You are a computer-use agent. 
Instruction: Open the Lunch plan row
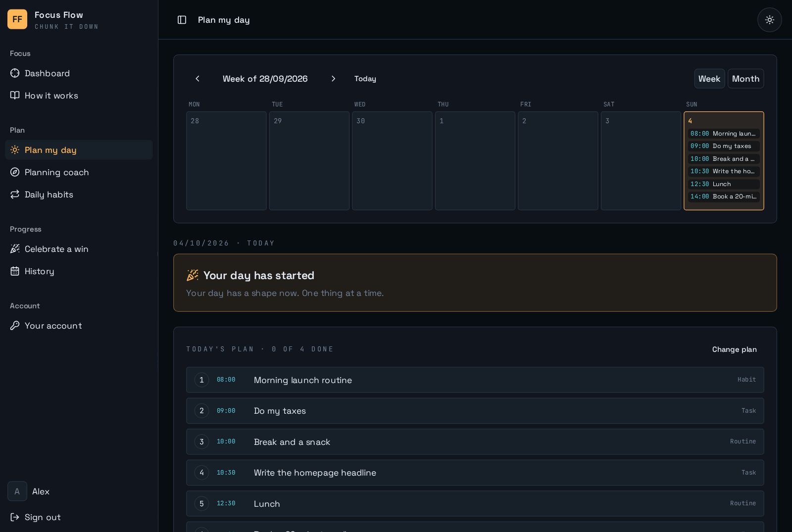click(475, 504)
